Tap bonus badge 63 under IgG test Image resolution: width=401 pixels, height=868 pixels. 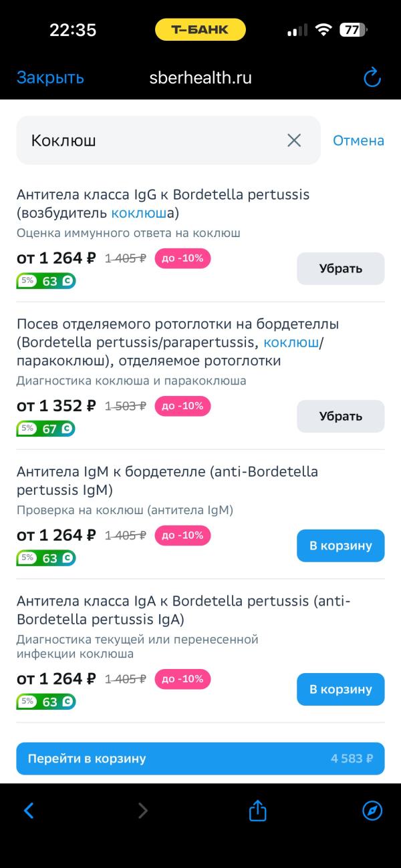[x=46, y=281]
